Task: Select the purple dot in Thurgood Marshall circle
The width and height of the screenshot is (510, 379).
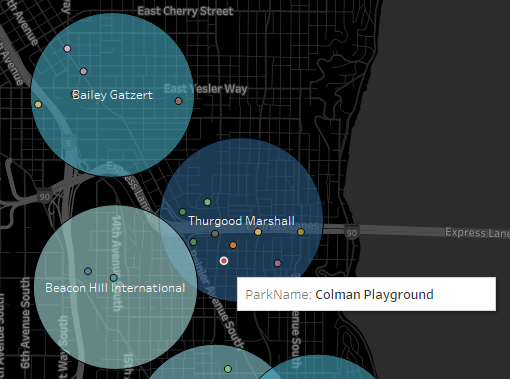Action: (x=278, y=263)
